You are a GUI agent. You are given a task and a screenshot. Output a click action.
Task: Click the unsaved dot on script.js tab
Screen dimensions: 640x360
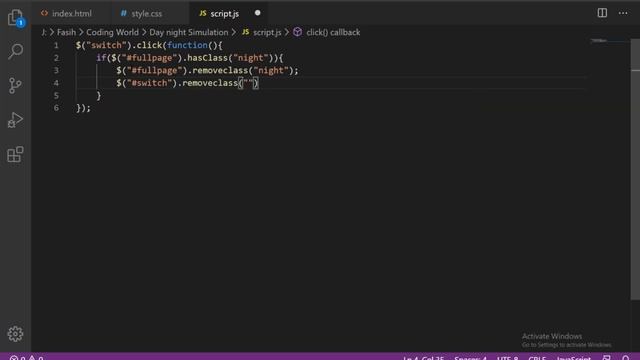tap(258, 13)
